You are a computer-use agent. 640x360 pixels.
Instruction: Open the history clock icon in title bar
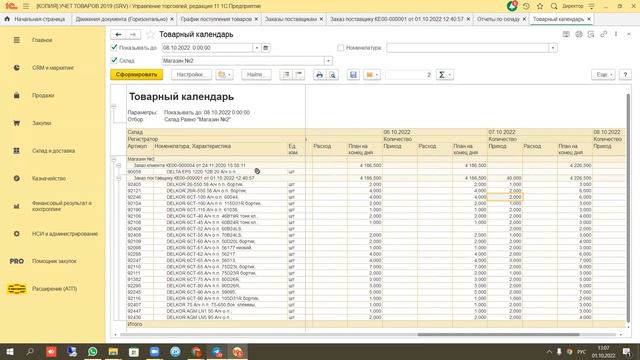click(526, 6)
